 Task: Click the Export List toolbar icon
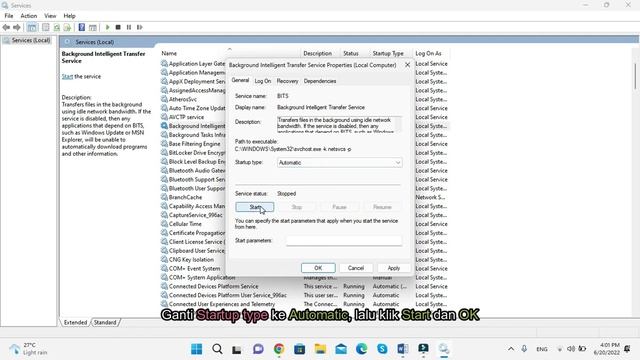(x=67, y=27)
